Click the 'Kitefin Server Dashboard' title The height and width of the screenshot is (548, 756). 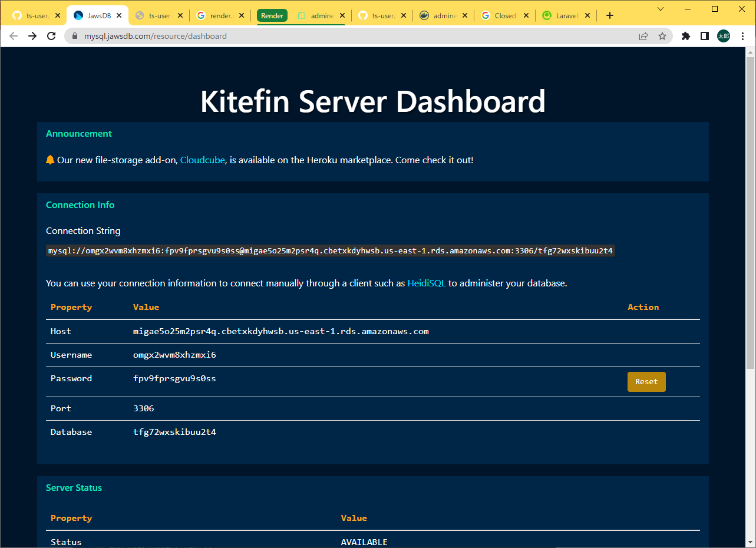point(373,101)
